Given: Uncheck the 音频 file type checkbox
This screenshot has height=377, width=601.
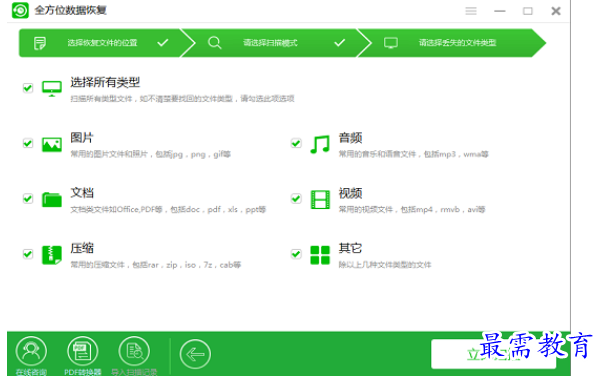Looking at the screenshot, I should (296, 143).
